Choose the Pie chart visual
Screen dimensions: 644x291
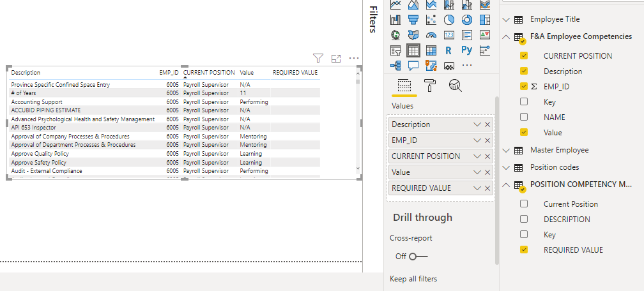[449, 19]
